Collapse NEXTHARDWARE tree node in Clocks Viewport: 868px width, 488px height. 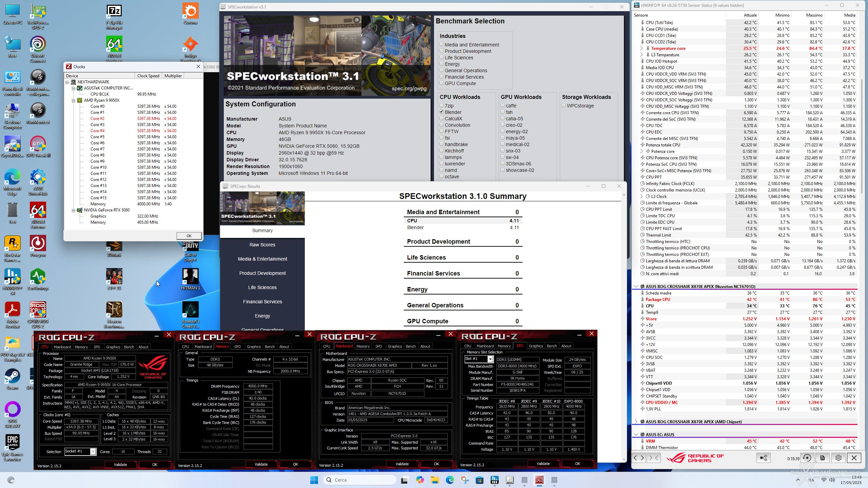(x=67, y=82)
